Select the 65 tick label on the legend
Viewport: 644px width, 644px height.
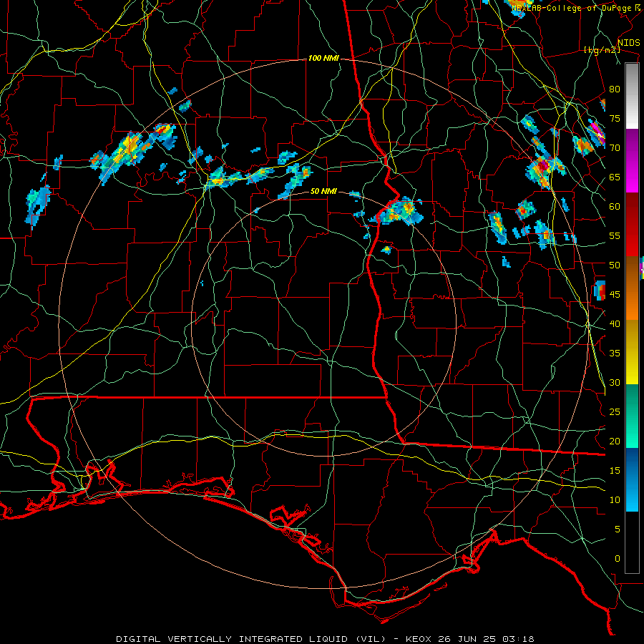[x=615, y=177]
